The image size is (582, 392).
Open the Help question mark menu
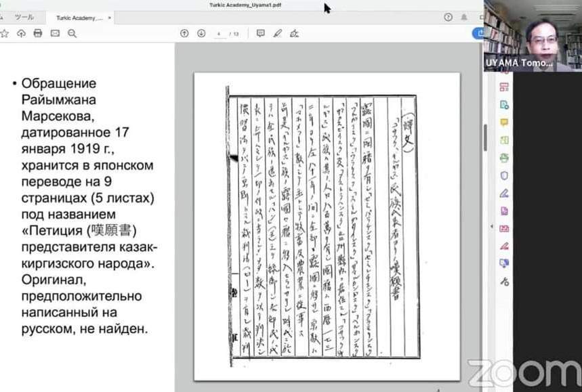tap(448, 16)
